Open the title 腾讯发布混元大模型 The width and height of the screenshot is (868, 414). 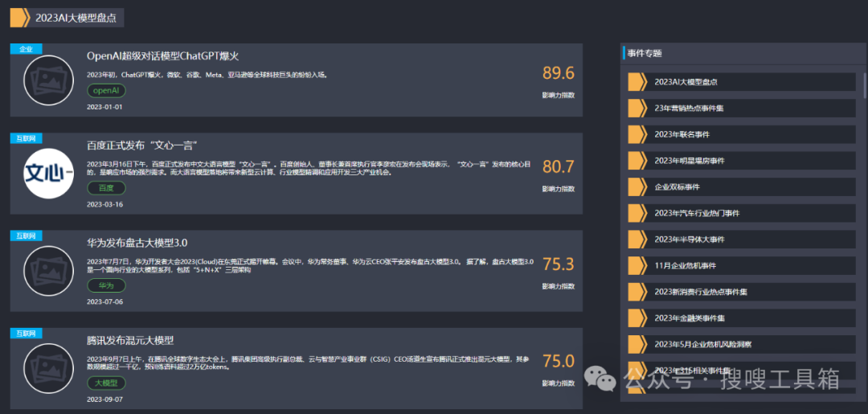click(131, 340)
